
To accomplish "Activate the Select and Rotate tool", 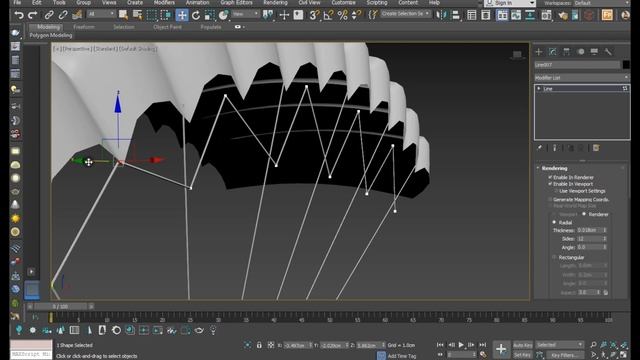I will (196, 16).
